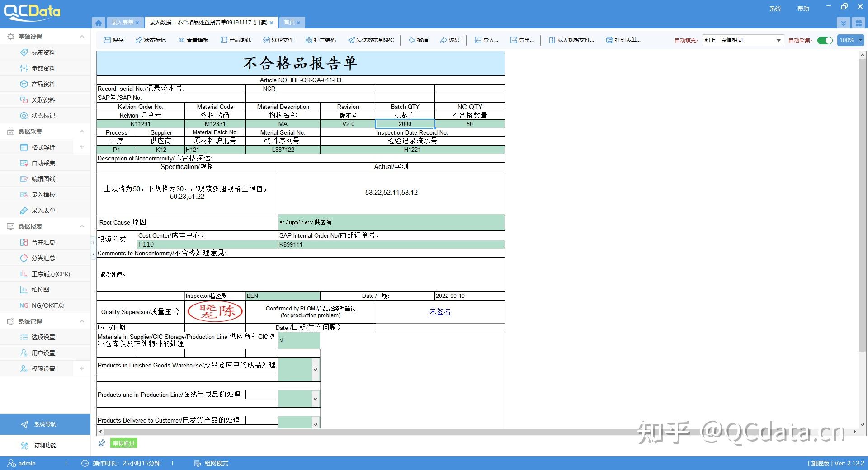This screenshot has height=470, width=868.
Task: Open delivered to customer dropdown
Action: 315,424
